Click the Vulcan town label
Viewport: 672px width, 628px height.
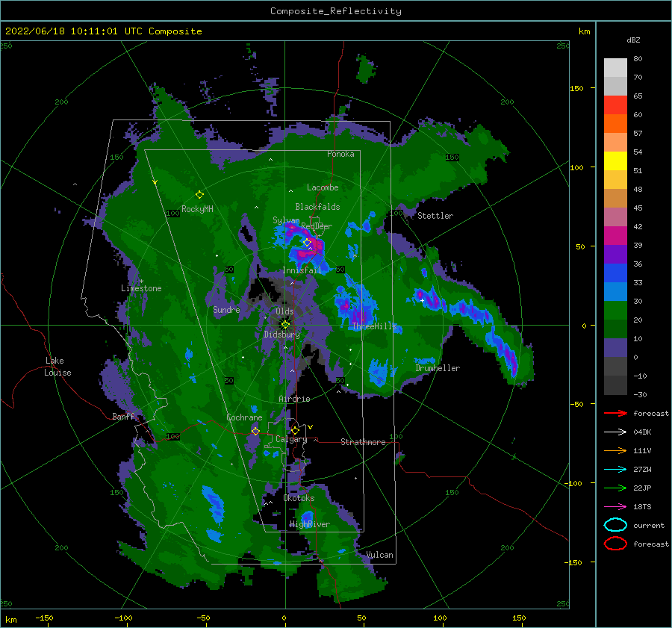(x=379, y=555)
